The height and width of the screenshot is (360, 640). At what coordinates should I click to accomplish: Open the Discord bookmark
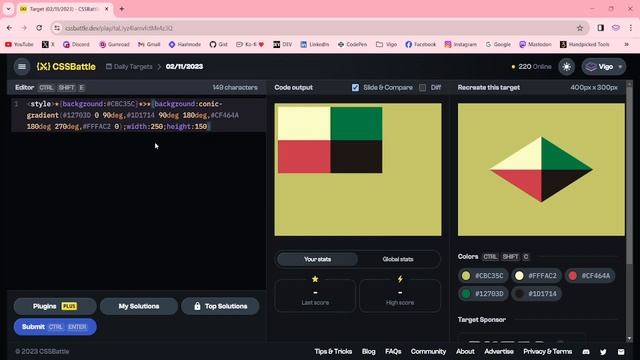coord(76,44)
